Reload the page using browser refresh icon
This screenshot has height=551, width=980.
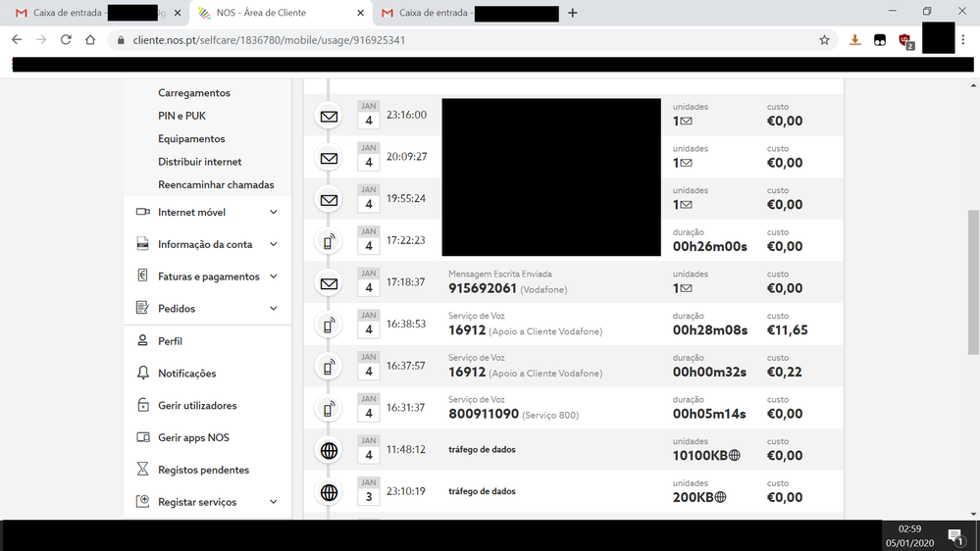66,40
